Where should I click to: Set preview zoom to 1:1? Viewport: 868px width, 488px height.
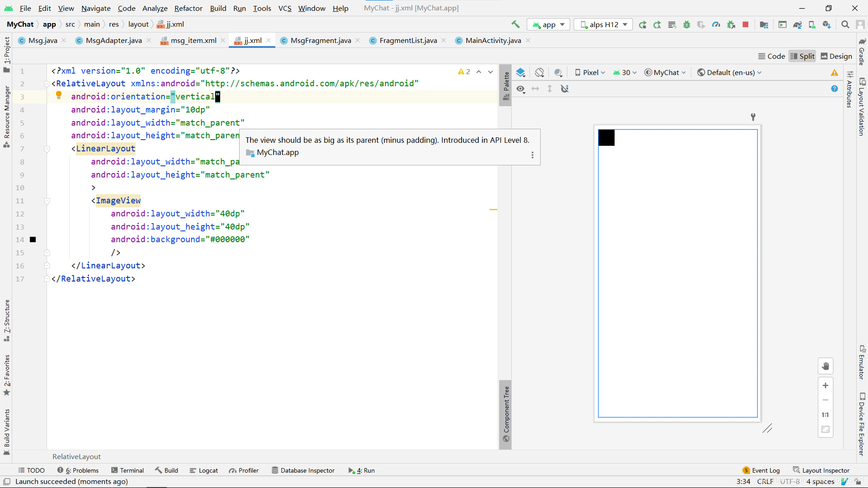[x=826, y=415]
